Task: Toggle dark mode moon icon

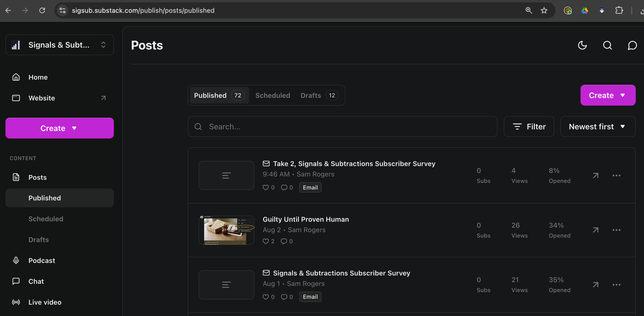Action: pos(582,45)
